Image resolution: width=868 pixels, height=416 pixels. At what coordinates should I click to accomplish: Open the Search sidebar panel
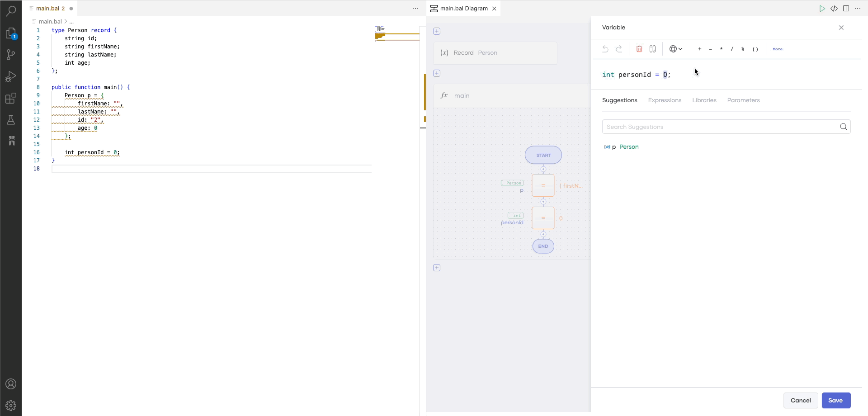click(x=11, y=10)
